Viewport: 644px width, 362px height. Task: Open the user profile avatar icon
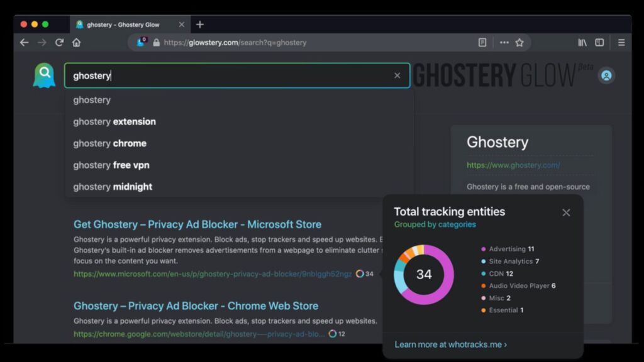click(x=606, y=75)
